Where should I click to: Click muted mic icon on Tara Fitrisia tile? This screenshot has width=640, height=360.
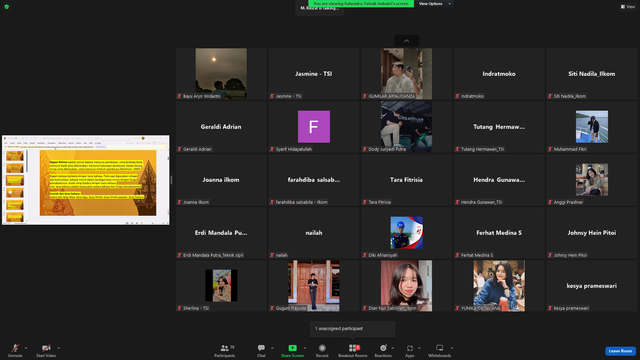coord(365,202)
